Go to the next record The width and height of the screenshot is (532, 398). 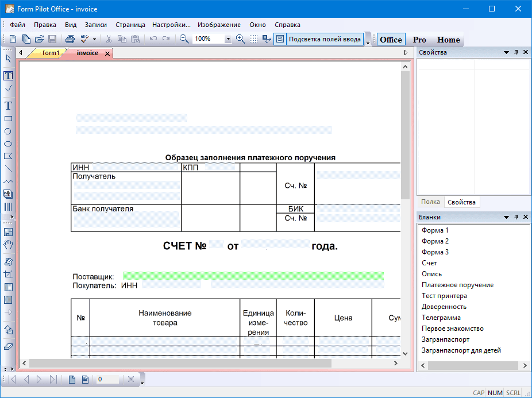38,380
